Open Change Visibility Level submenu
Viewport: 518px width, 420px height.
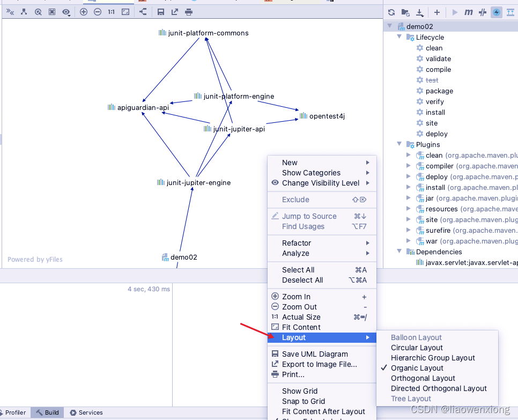click(x=322, y=183)
